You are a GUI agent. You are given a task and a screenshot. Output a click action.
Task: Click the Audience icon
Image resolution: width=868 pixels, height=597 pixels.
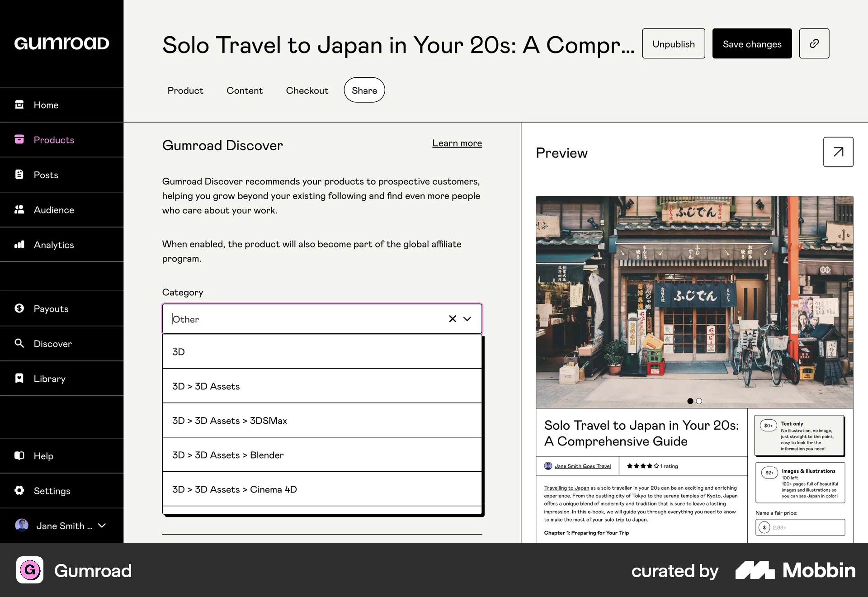[x=20, y=209]
